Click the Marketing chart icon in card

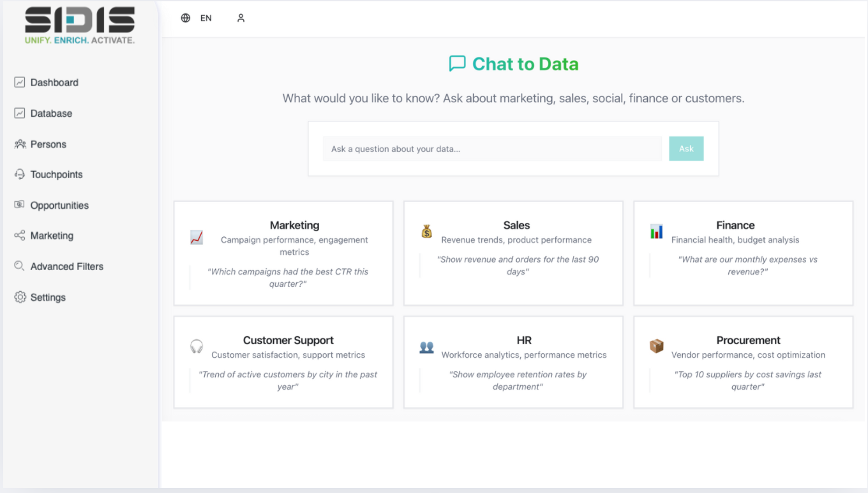tap(197, 238)
